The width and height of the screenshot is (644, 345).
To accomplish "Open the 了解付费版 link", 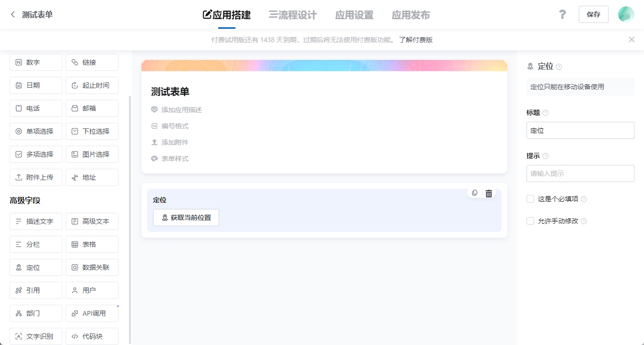I will click(415, 39).
